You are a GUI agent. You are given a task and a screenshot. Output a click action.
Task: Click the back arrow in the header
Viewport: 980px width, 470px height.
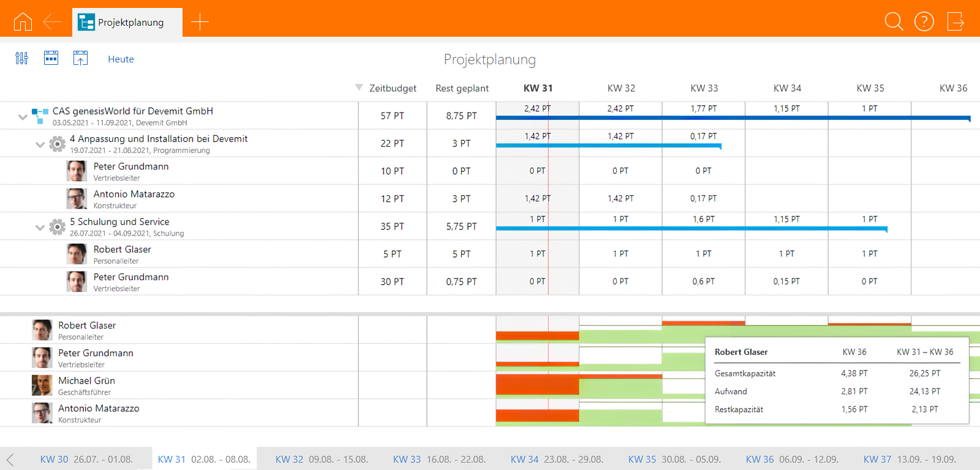pyautogui.click(x=52, y=22)
